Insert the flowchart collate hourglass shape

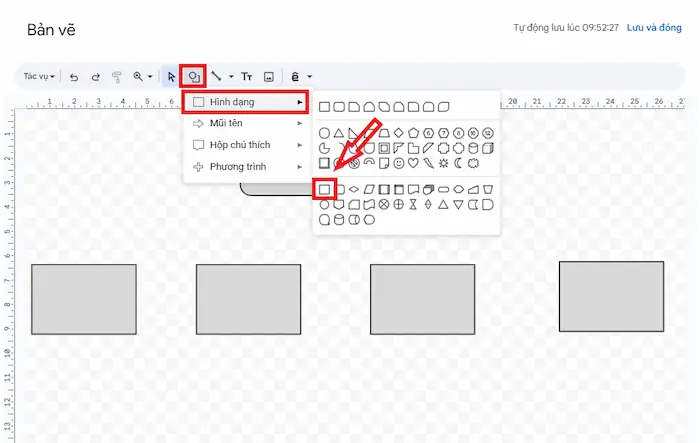(413, 205)
